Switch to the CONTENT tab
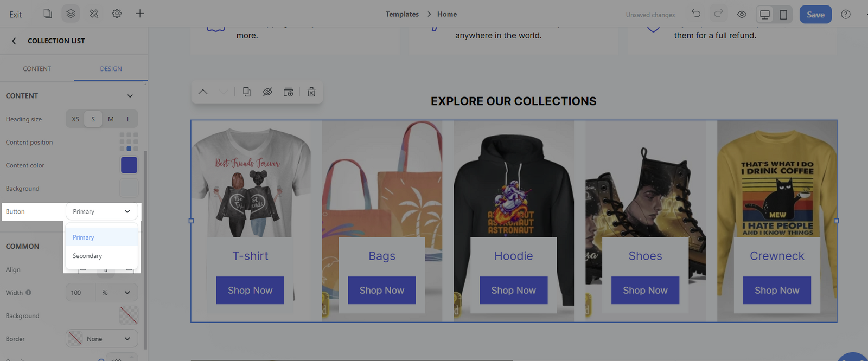 [37, 69]
